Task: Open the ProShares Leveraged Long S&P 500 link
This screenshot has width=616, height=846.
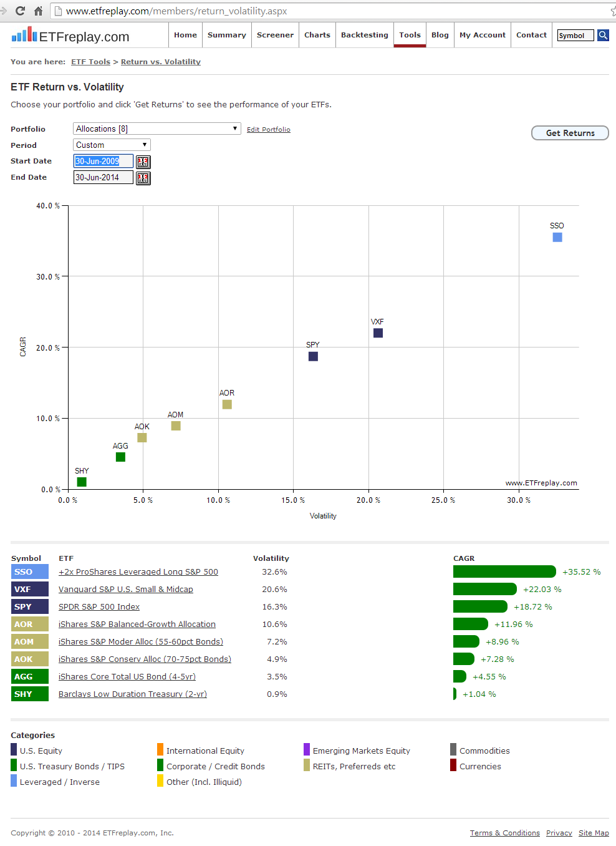Action: 138,571
